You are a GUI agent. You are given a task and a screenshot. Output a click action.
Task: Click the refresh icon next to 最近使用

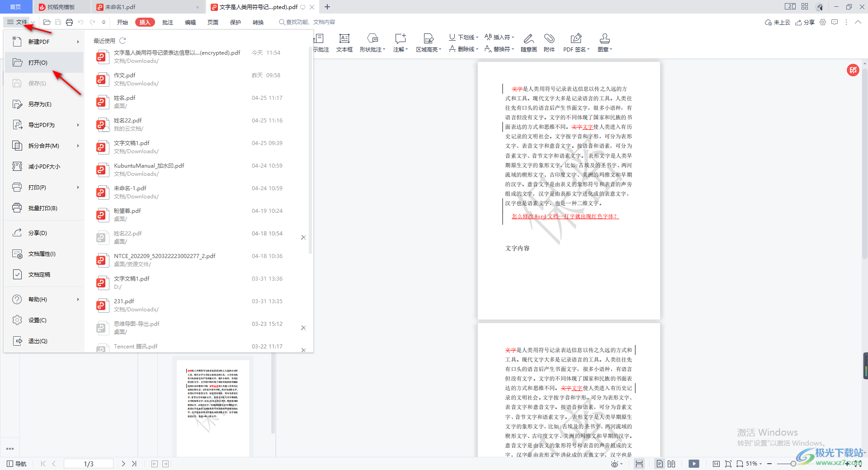pos(123,41)
